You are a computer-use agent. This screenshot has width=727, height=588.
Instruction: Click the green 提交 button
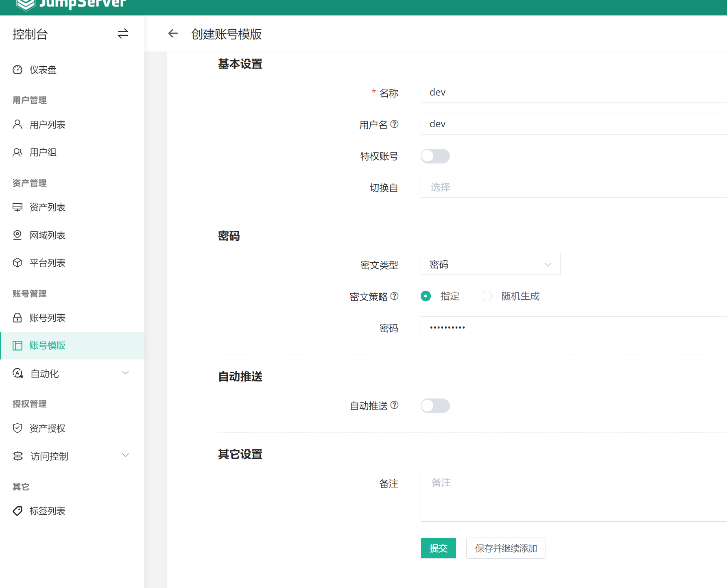pos(438,548)
